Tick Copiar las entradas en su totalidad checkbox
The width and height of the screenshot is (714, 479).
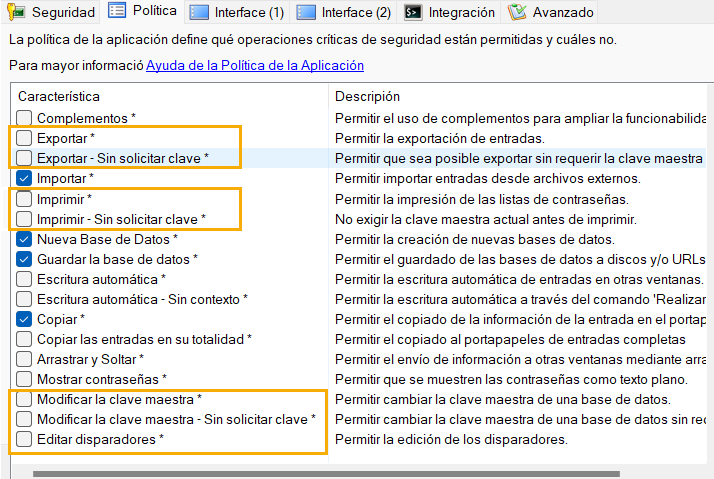(x=24, y=339)
